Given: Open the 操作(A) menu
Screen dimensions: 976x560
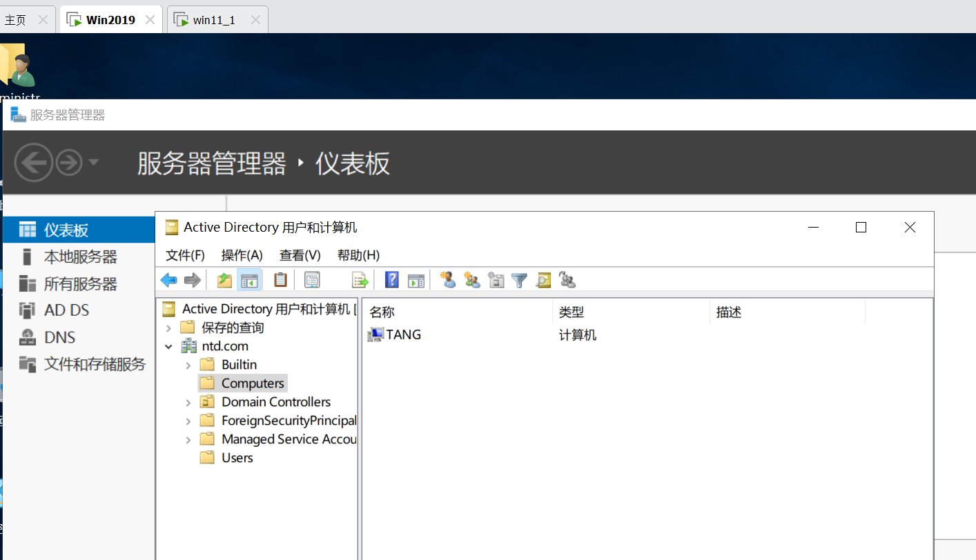Looking at the screenshot, I should click(242, 255).
